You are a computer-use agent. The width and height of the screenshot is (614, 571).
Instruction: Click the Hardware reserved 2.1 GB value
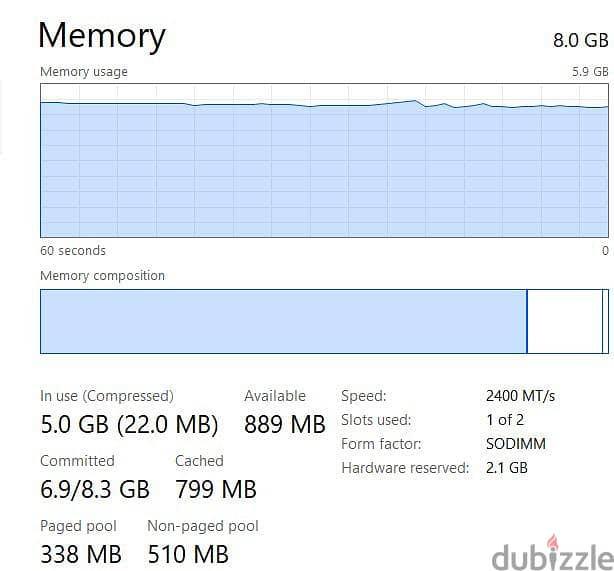[507, 468]
